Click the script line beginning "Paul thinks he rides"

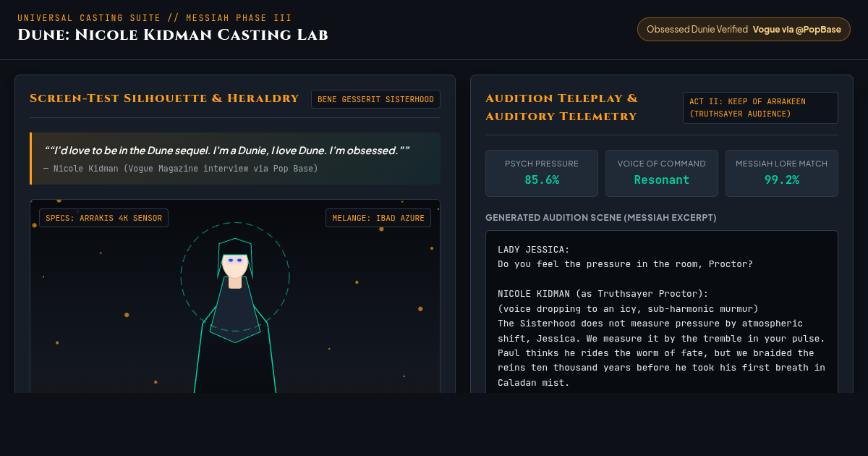(x=655, y=353)
